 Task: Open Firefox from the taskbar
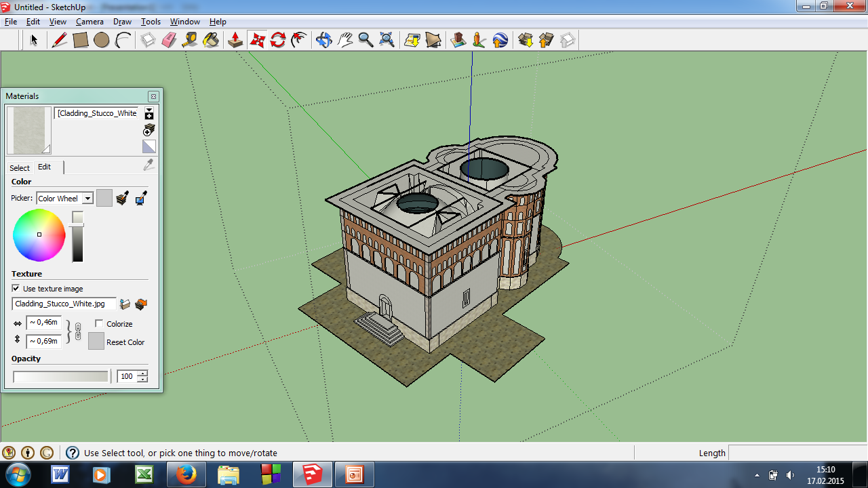pyautogui.click(x=186, y=474)
